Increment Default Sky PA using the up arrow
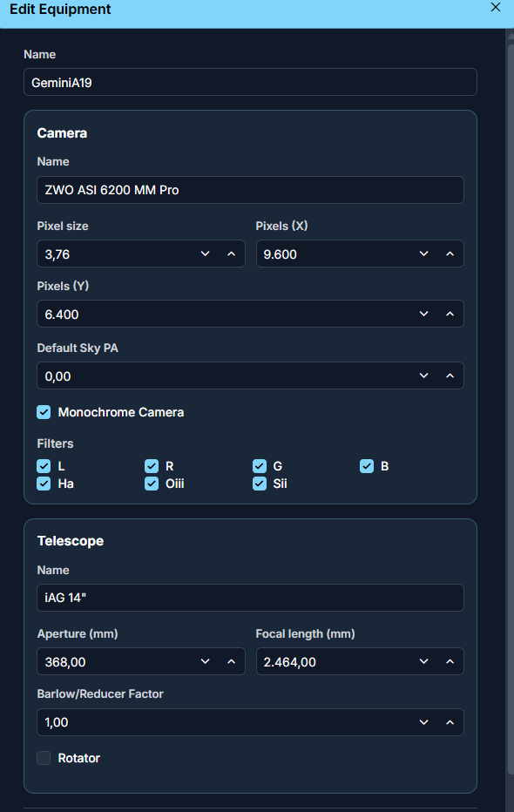The width and height of the screenshot is (514, 812). point(450,376)
